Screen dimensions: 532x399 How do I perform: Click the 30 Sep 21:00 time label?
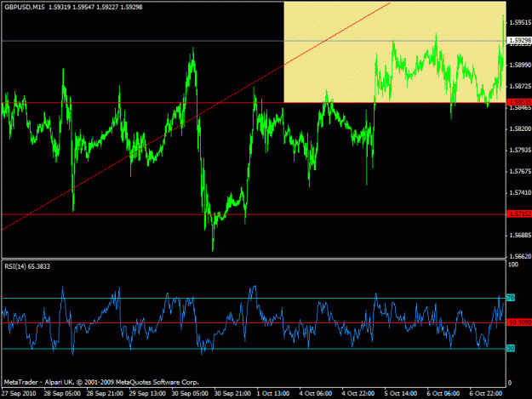[232, 394]
